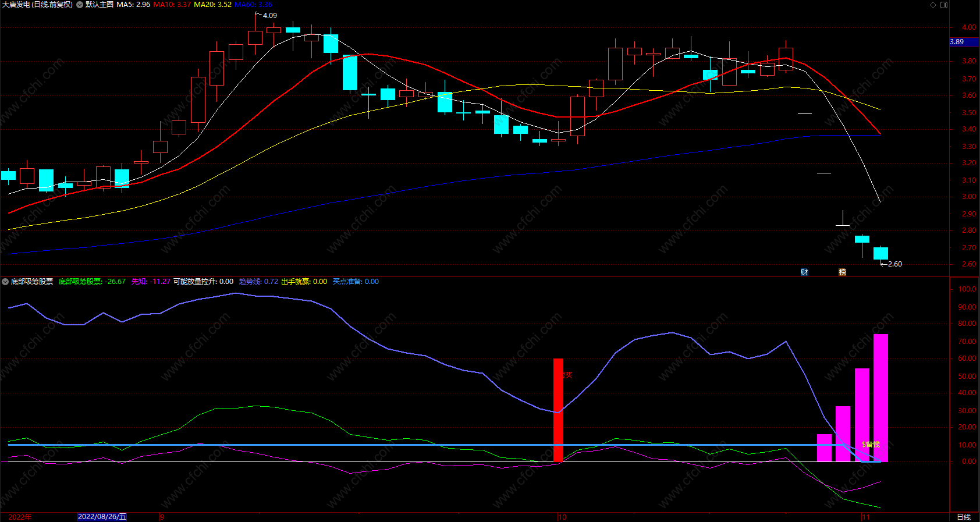The width and height of the screenshot is (980, 522).
Task: Click the 3.89 price tag on axis
Action: 964,42
